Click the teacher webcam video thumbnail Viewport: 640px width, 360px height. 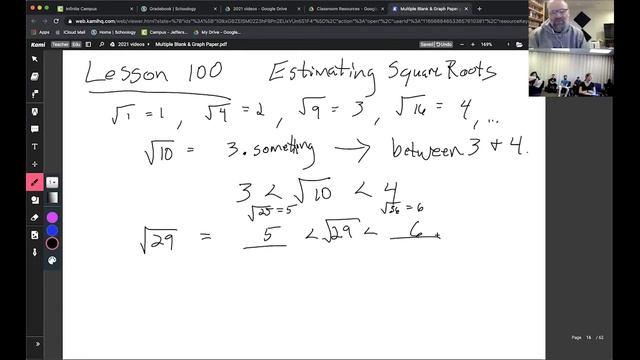[571, 24]
